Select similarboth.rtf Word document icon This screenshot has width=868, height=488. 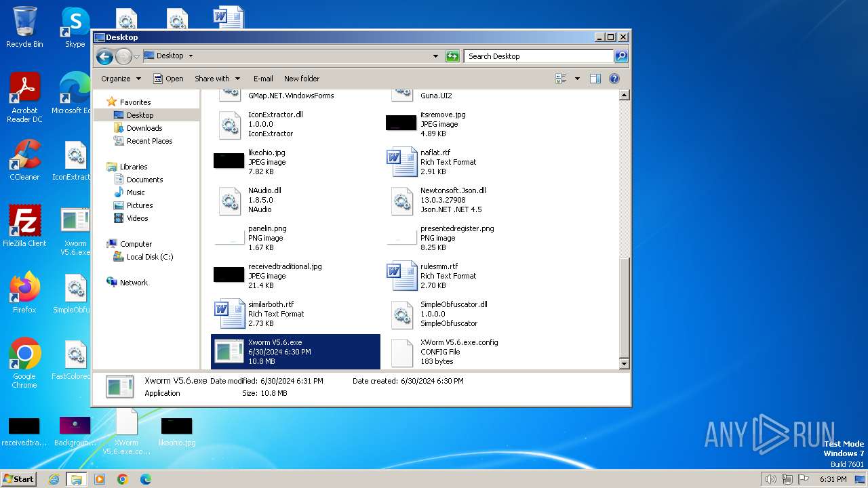tap(229, 314)
